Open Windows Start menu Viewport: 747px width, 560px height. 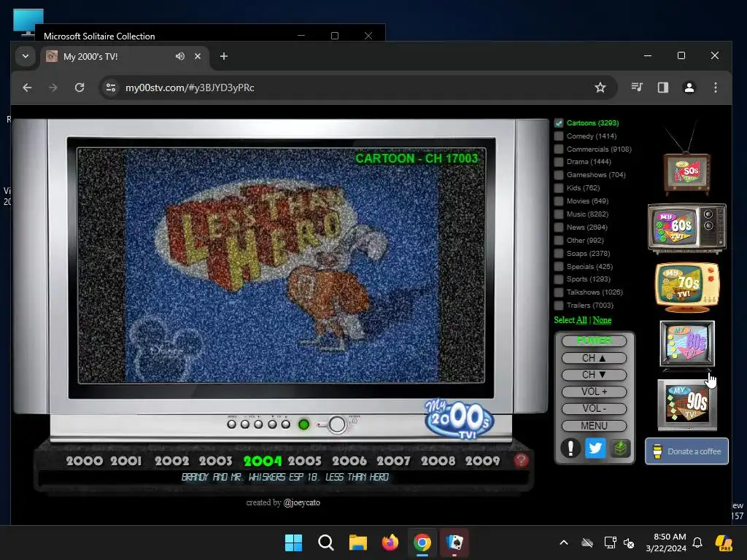(x=293, y=542)
